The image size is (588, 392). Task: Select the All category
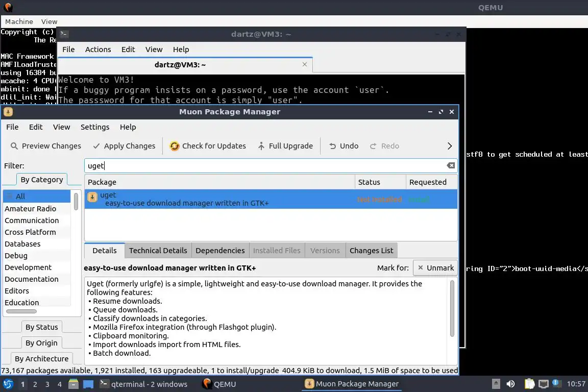point(37,196)
